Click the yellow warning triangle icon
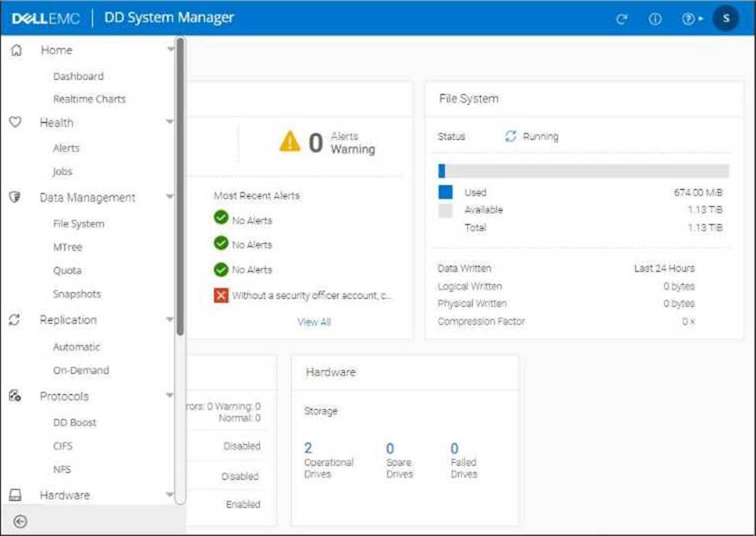This screenshot has height=536, width=756. coord(290,141)
